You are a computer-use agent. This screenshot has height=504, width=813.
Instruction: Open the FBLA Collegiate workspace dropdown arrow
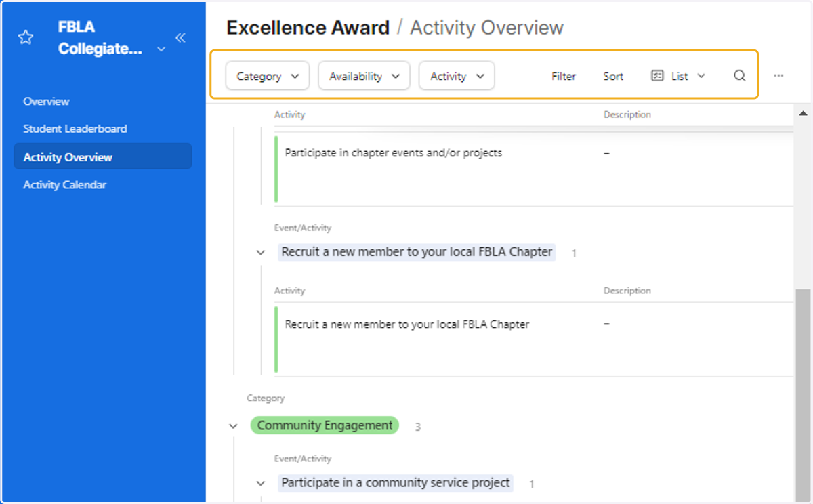tap(161, 49)
